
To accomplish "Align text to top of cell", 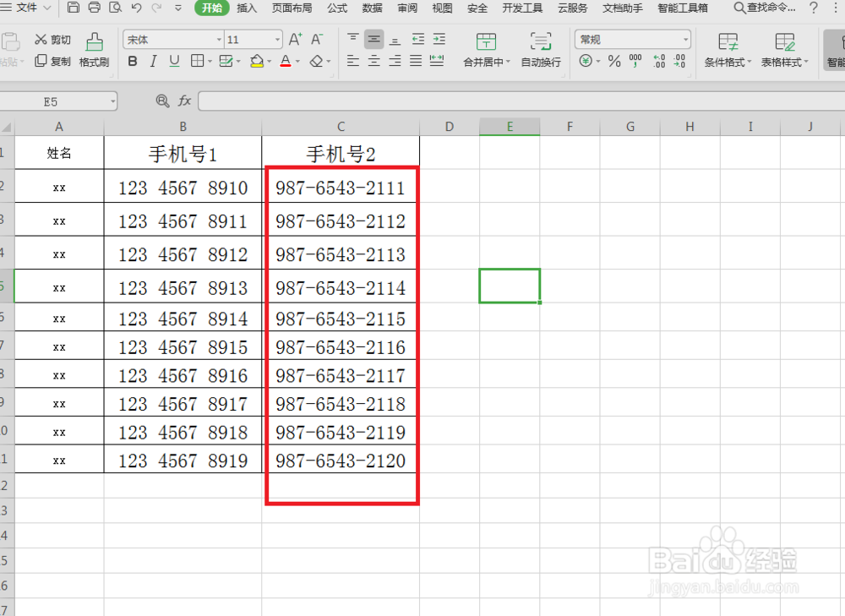I will [353, 39].
